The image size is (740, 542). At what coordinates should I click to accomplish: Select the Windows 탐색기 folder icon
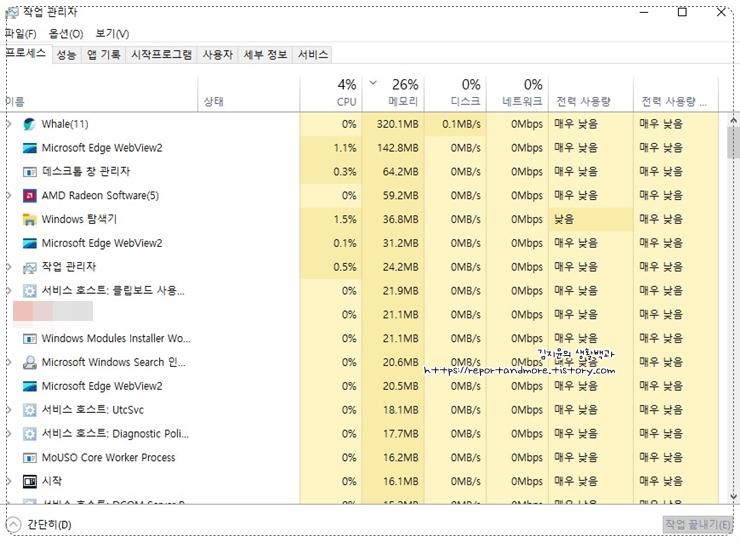click(x=29, y=220)
